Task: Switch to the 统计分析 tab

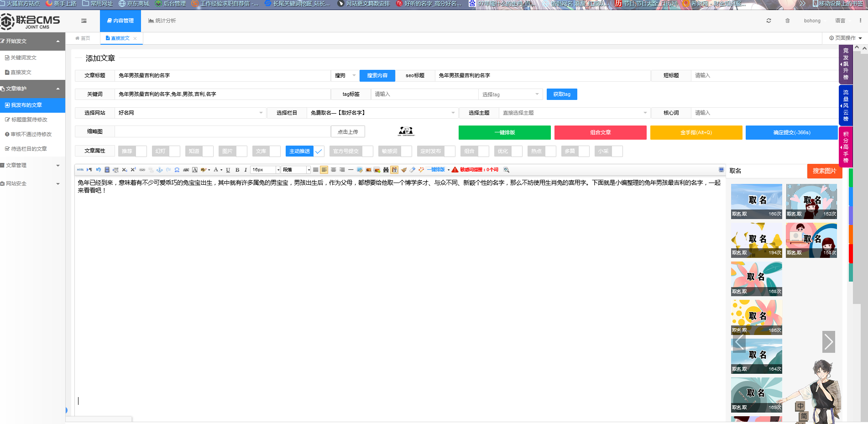Action: point(162,21)
